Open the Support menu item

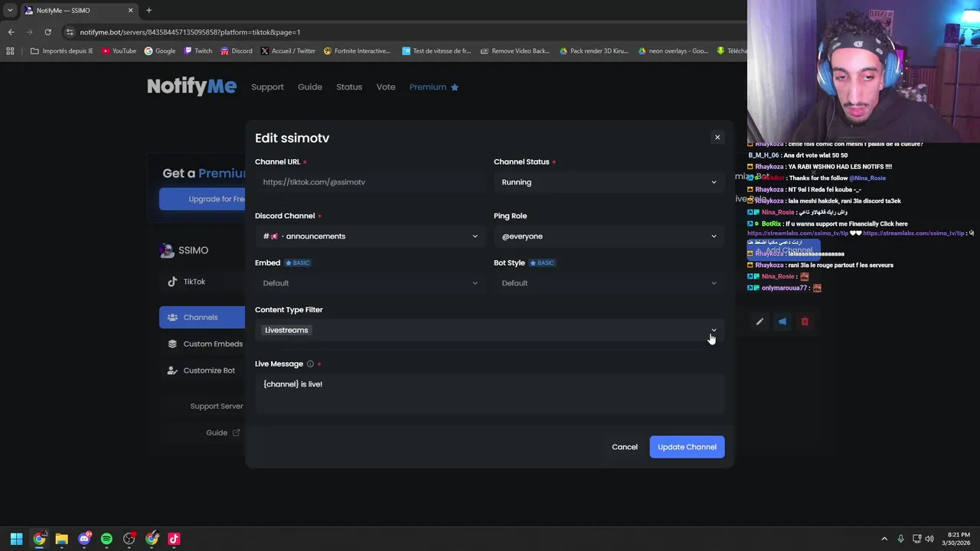pos(267,87)
